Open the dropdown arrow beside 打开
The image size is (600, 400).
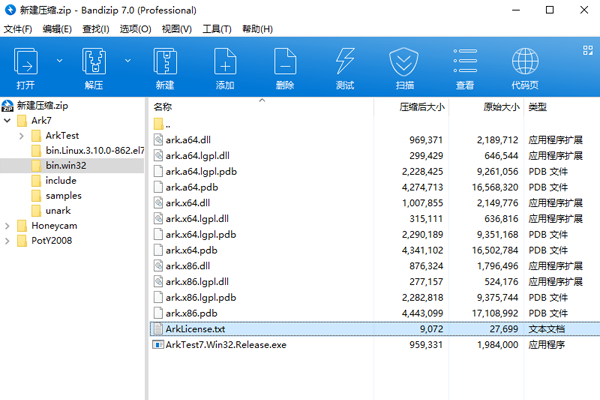pyautogui.click(x=58, y=61)
